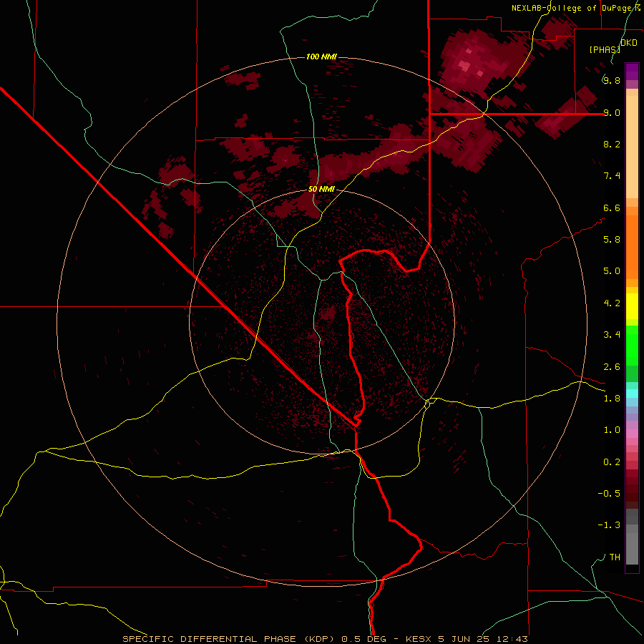
Task: Click the yellow segment of the color bar
Action: (x=632, y=306)
